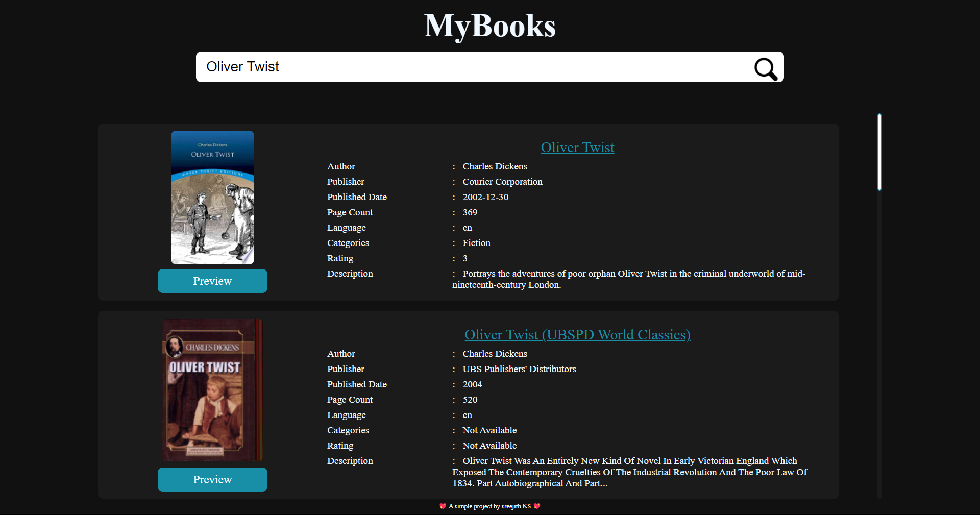Click the "MyBooks" page heading
Screen dimensions: 980x515
pos(489,26)
